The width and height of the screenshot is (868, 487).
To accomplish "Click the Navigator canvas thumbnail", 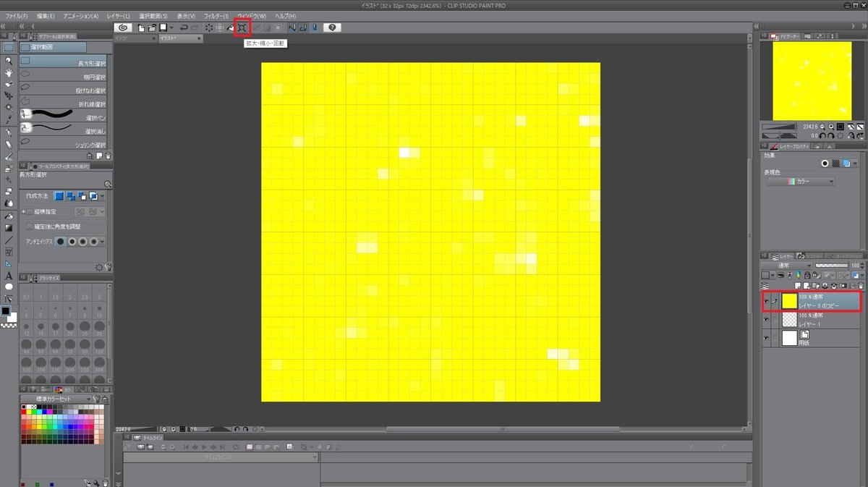I will 812,80.
